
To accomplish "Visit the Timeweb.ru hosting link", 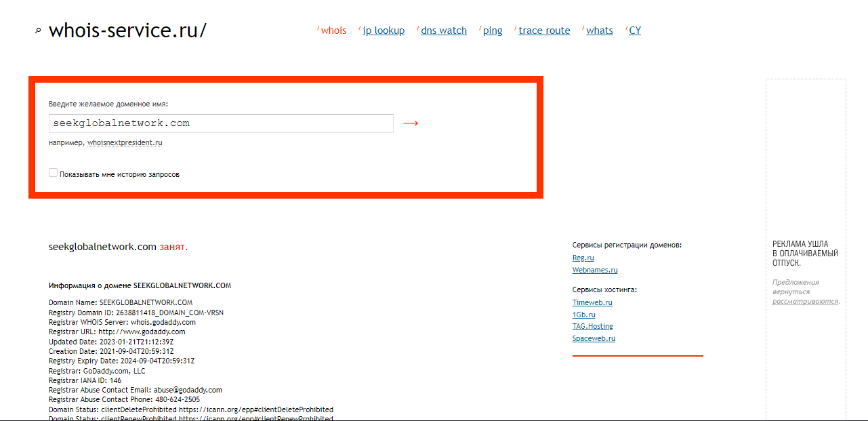I will (x=592, y=302).
